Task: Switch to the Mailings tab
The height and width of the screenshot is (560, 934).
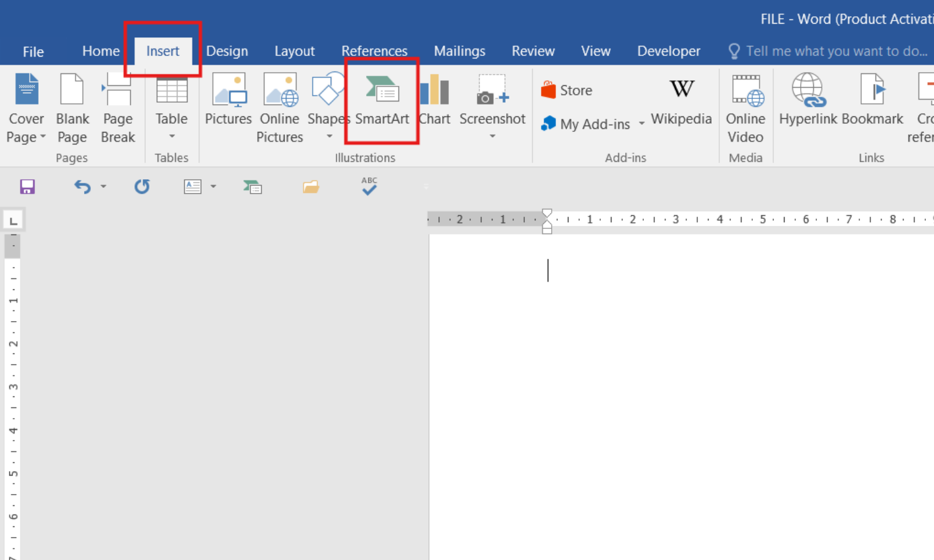Action: [x=460, y=51]
